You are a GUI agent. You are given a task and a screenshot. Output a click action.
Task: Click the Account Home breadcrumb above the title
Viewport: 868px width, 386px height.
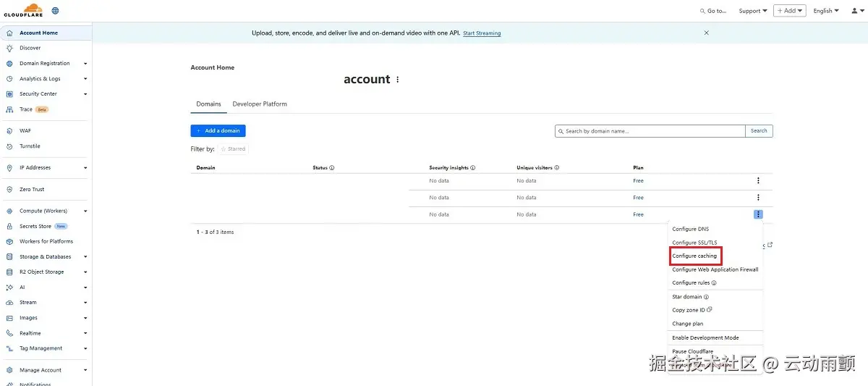coord(213,67)
